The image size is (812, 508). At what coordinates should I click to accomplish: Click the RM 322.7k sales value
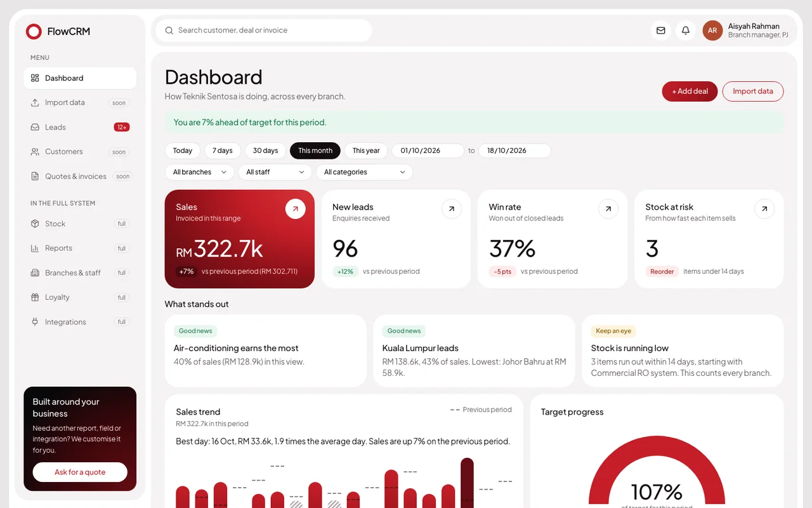219,249
